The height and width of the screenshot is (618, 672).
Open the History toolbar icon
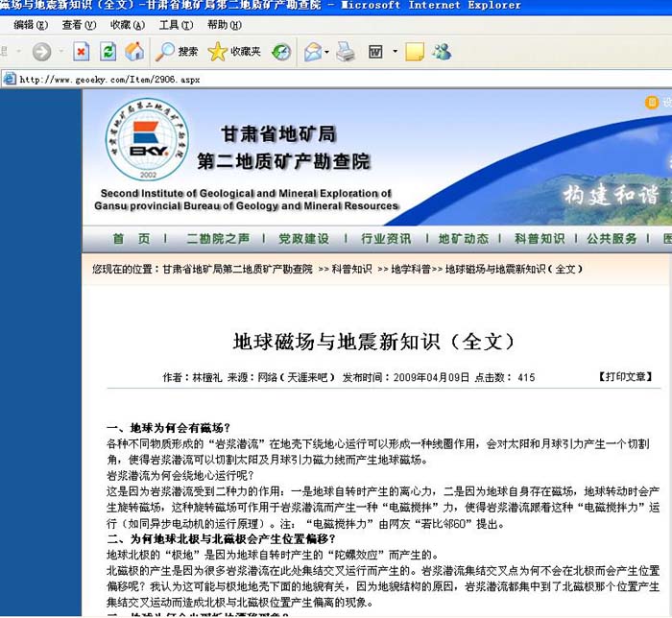[280, 52]
